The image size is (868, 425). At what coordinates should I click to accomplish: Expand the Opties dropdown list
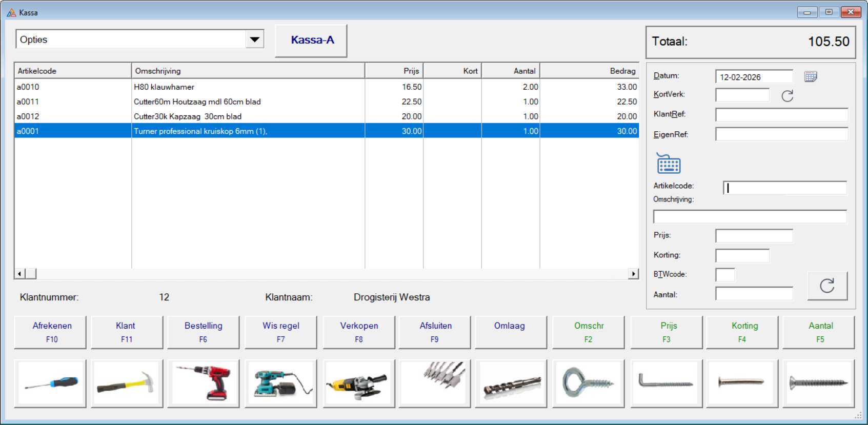254,39
